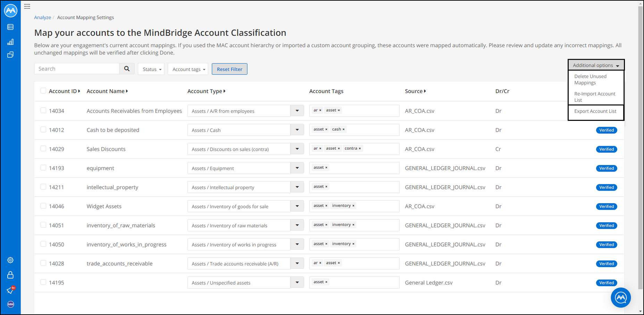Screen dimensions: 644x315
Task: Click tags field of equipment row
Action: 354,168
